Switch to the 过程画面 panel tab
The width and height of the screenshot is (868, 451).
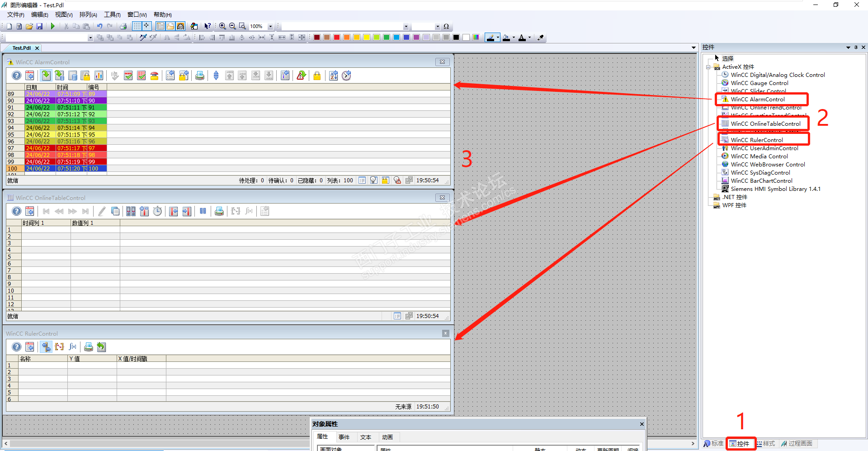point(797,444)
